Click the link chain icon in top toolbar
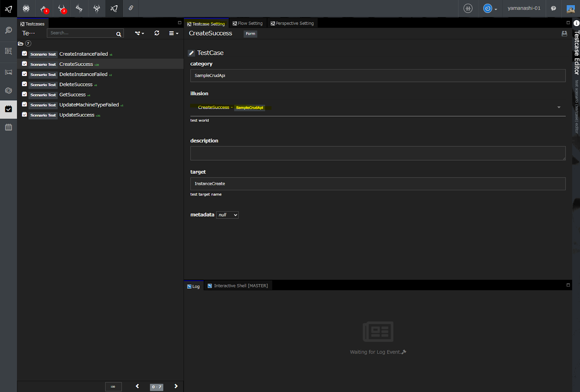This screenshot has height=392, width=580. (x=131, y=8)
